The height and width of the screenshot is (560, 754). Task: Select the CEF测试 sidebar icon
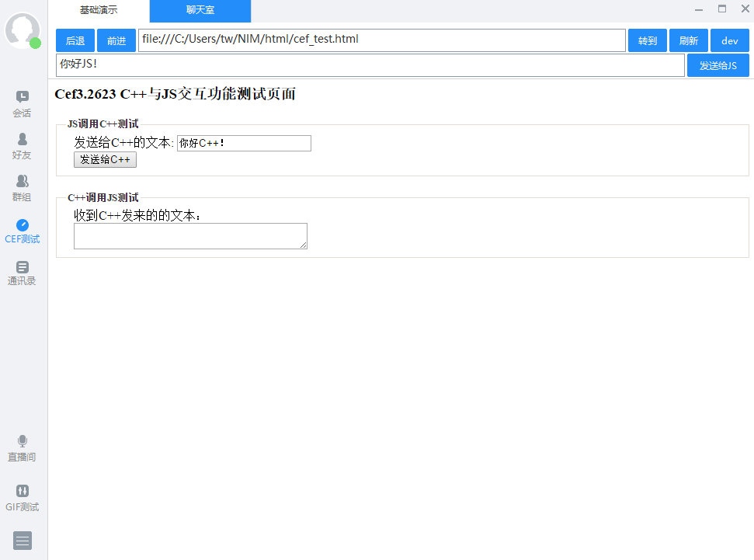pos(22,231)
